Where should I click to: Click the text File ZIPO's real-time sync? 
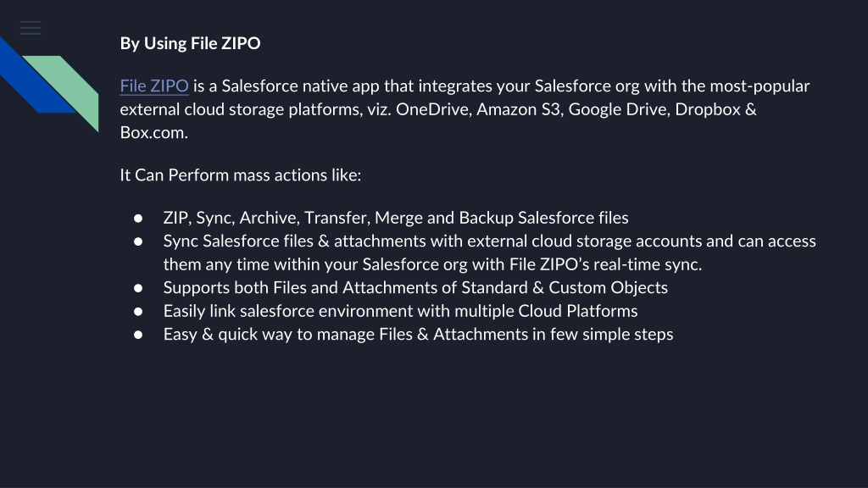[605, 264]
